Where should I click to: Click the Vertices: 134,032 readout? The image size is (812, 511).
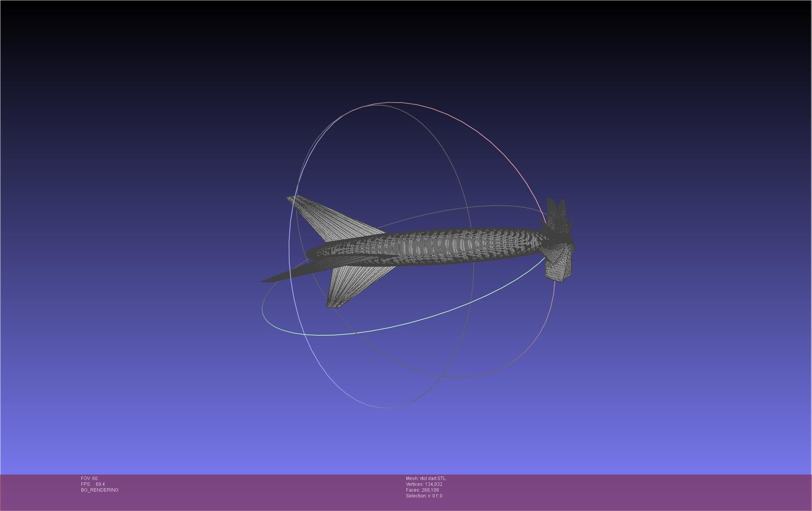coord(424,484)
